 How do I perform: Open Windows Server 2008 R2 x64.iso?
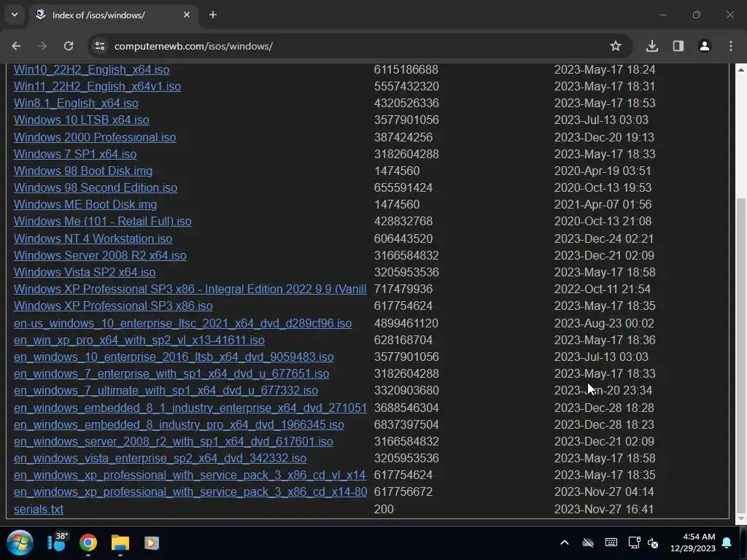tap(100, 255)
